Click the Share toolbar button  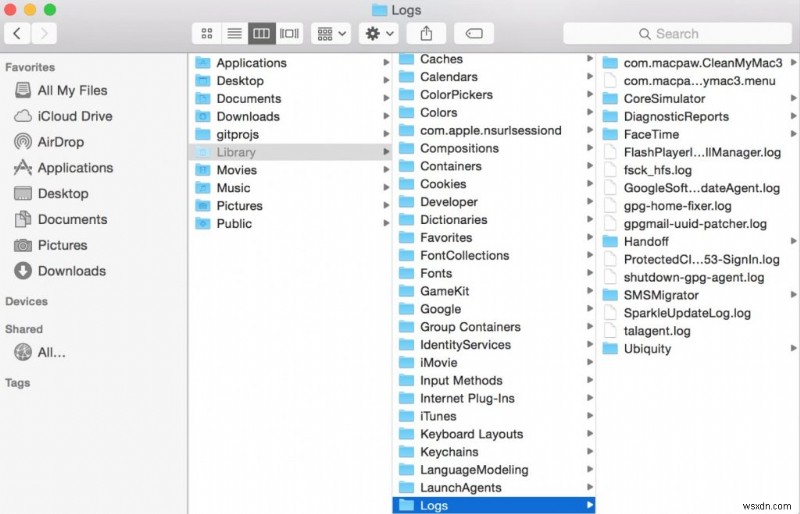(426, 34)
